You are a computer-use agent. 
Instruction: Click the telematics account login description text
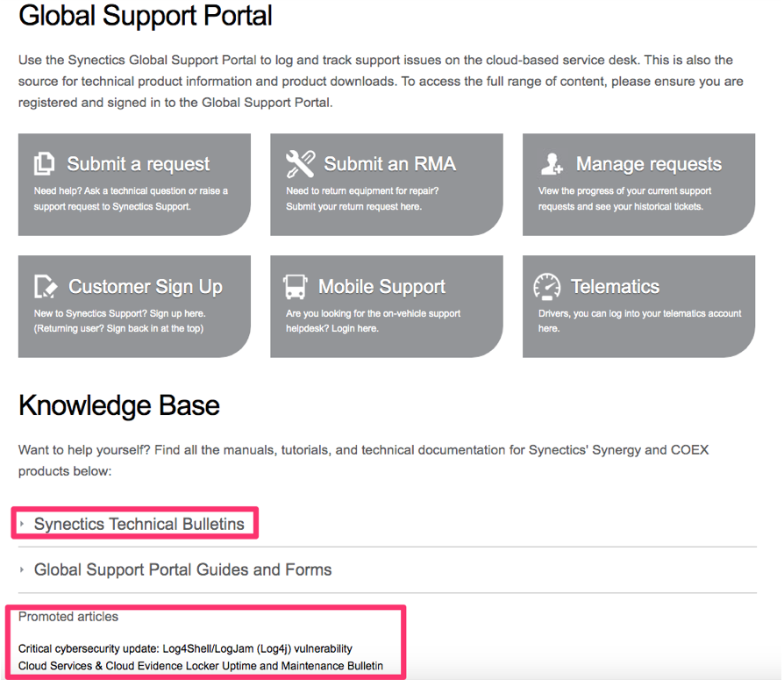[x=639, y=321]
